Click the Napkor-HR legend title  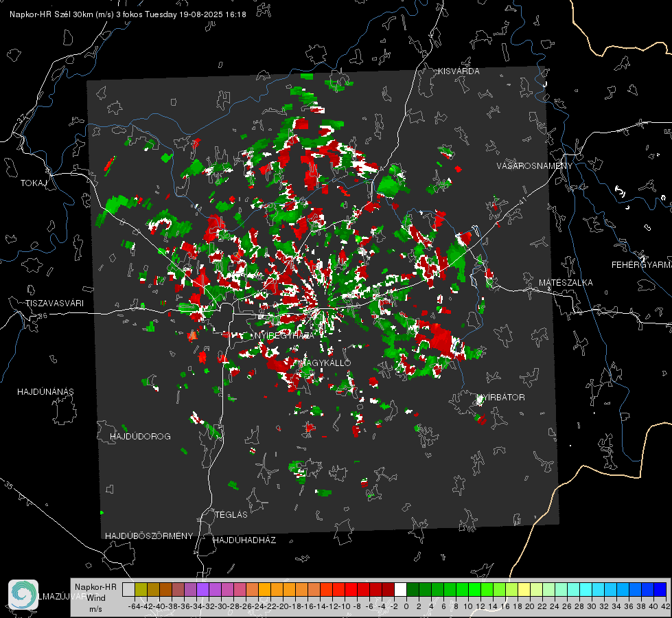pos(95,586)
